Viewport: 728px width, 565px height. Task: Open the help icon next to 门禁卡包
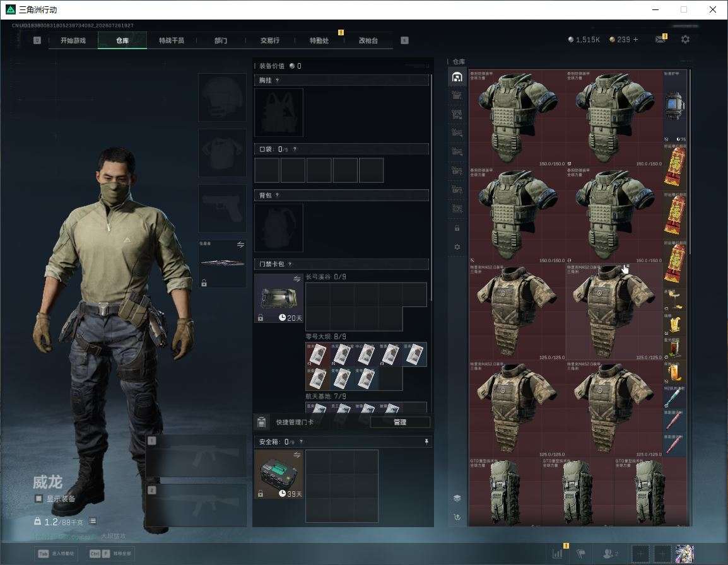290,264
